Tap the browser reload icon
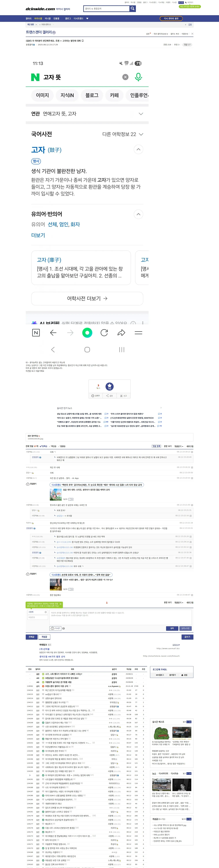This screenshot has height=868, width=219. coord(104,333)
